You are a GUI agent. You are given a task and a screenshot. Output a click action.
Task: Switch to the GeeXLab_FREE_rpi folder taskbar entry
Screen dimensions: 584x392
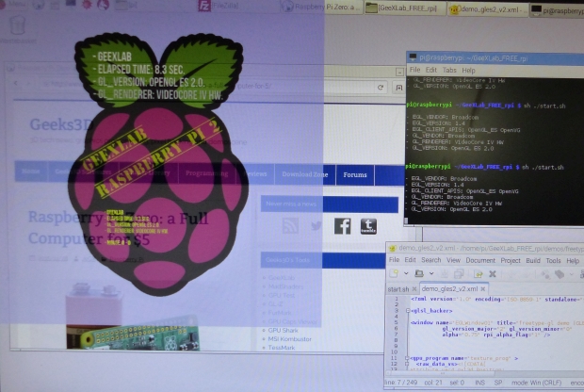coord(405,8)
